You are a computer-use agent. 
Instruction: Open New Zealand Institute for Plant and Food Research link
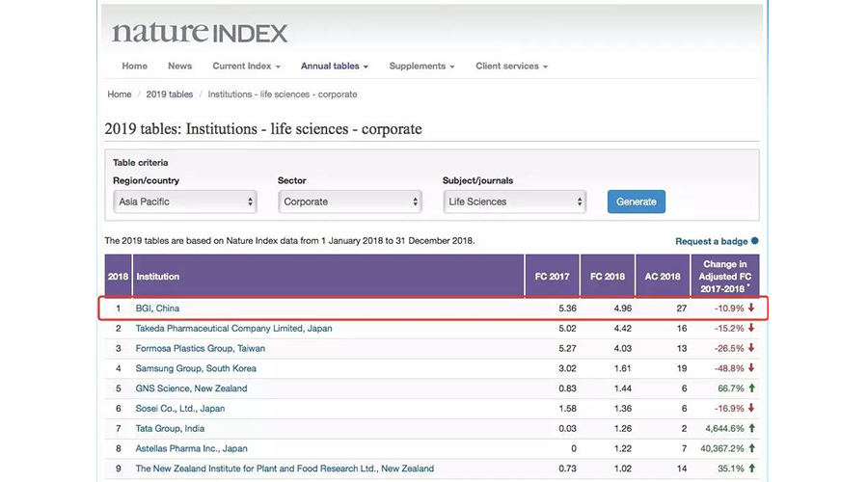[x=285, y=469]
